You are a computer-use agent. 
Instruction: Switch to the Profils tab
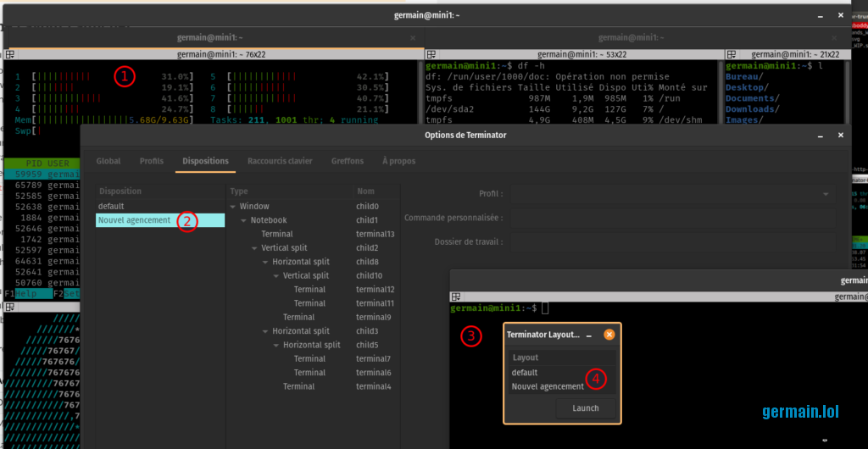tap(151, 161)
